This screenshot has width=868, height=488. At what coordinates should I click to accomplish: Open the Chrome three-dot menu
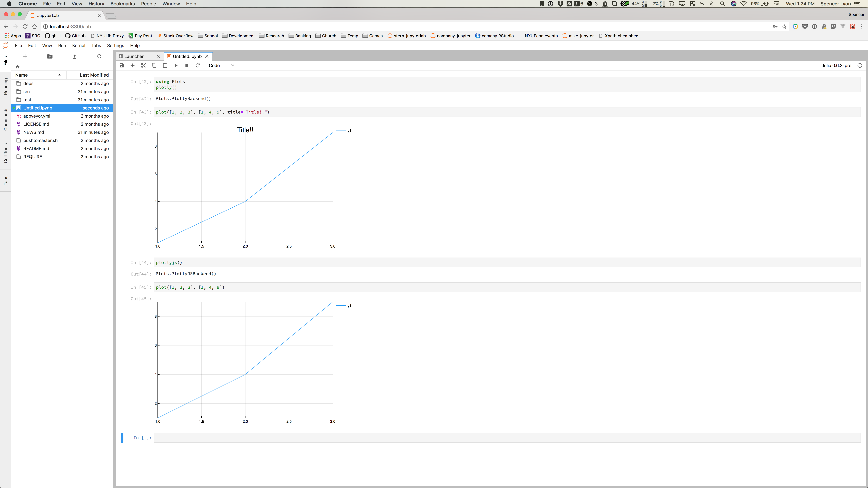862,27
